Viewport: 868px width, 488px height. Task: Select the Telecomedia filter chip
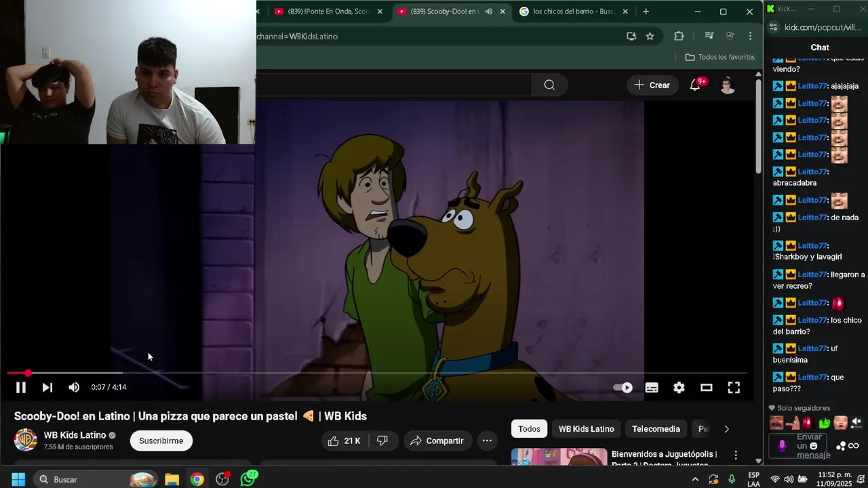656,429
